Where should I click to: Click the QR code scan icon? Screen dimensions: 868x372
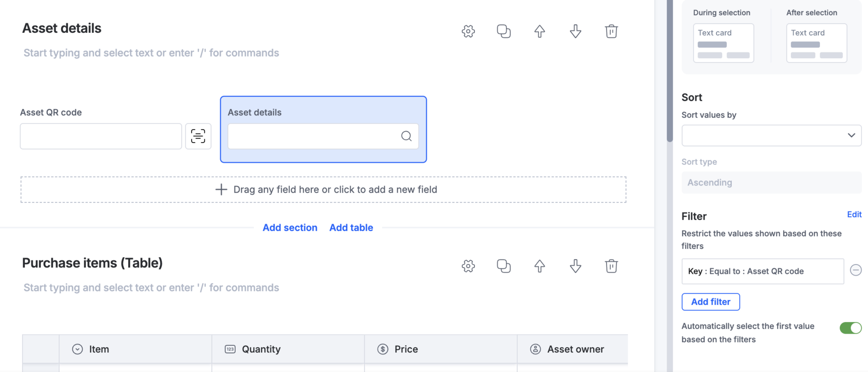[198, 136]
